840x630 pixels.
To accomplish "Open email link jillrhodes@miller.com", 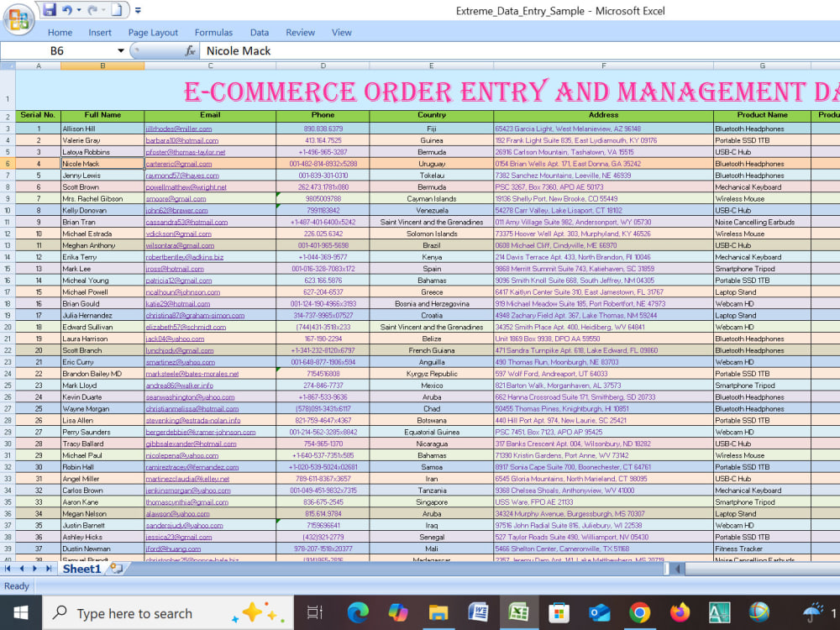I will pyautogui.click(x=179, y=129).
